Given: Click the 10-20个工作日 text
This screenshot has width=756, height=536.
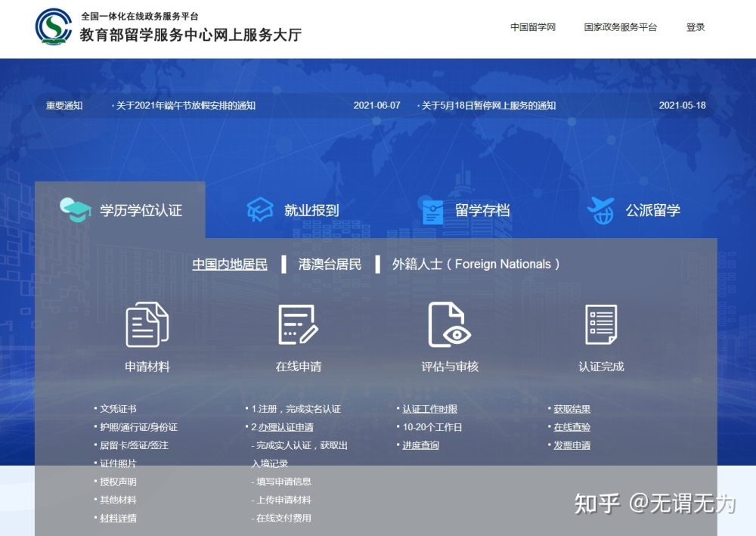Looking at the screenshot, I should [x=432, y=427].
